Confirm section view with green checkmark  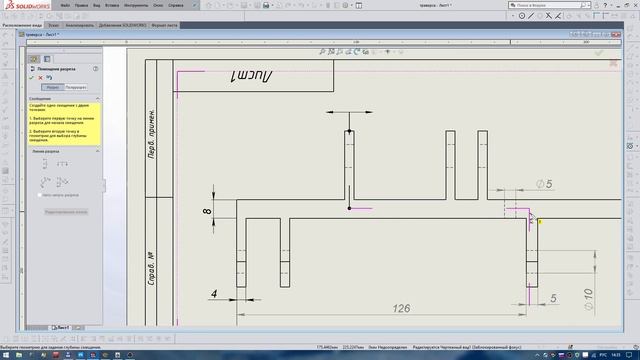31,78
